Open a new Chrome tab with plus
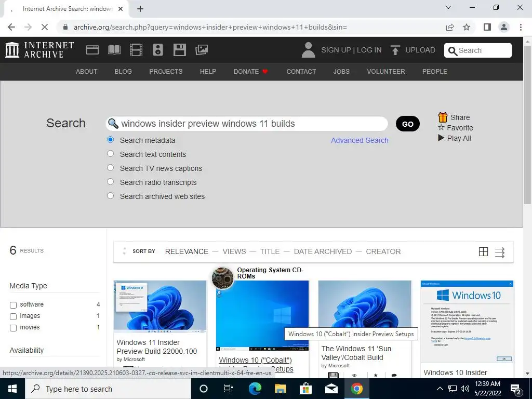The width and height of the screenshot is (532, 399). [140, 9]
